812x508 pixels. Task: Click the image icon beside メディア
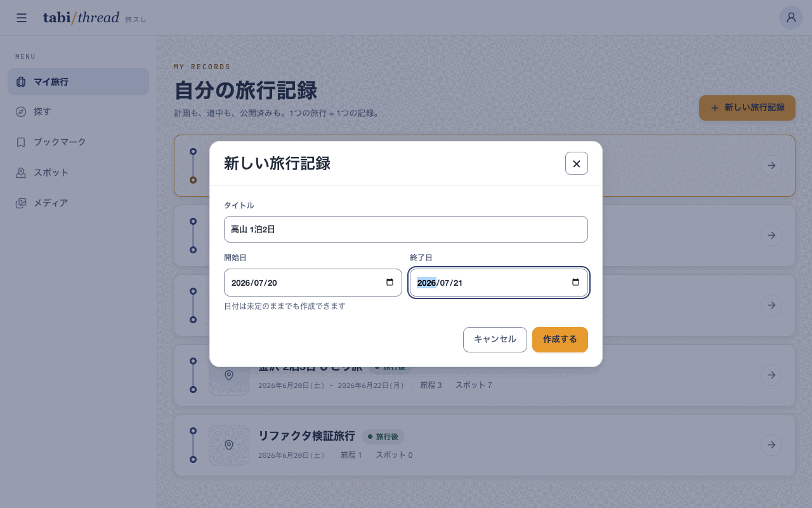coord(21,203)
